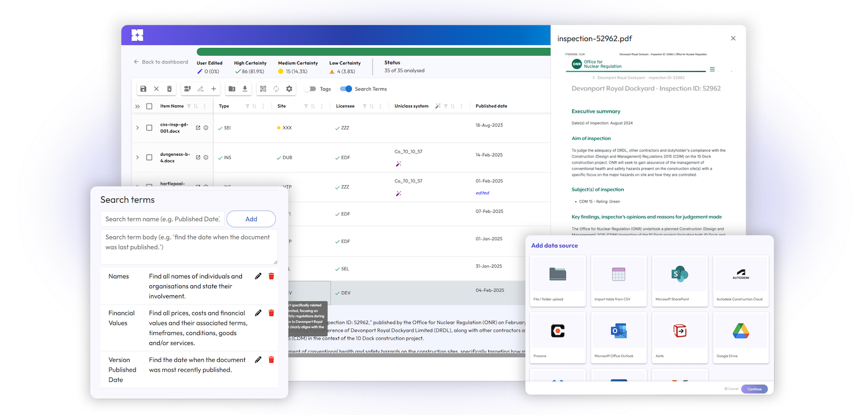Go back via Back to dashboard link
868x415 pixels.
161,62
